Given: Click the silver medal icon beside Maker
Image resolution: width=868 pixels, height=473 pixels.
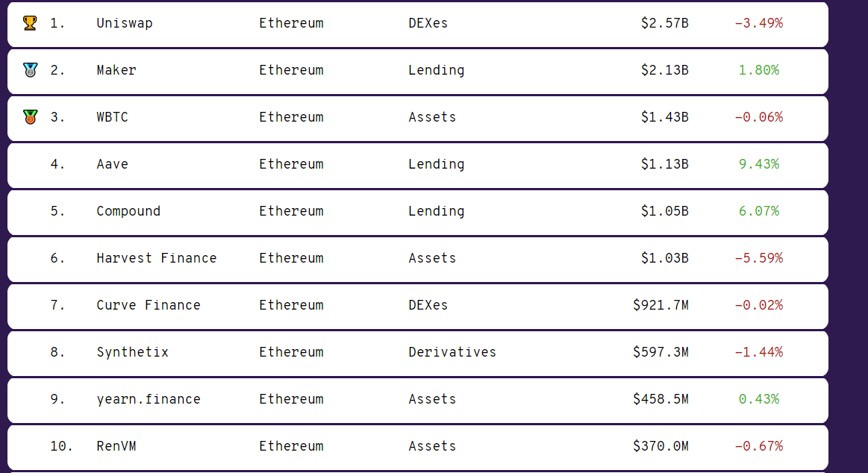Looking at the screenshot, I should 30,69.
